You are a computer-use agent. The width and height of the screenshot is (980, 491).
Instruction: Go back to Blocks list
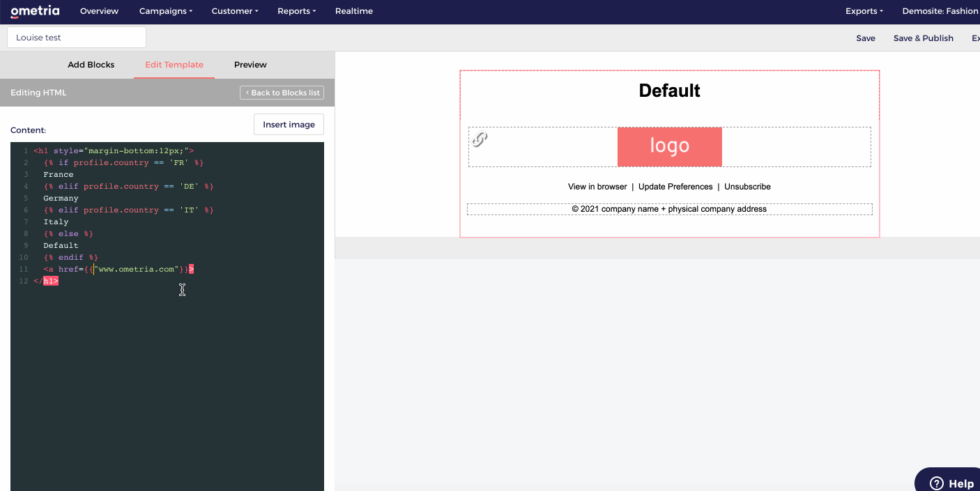(x=282, y=93)
